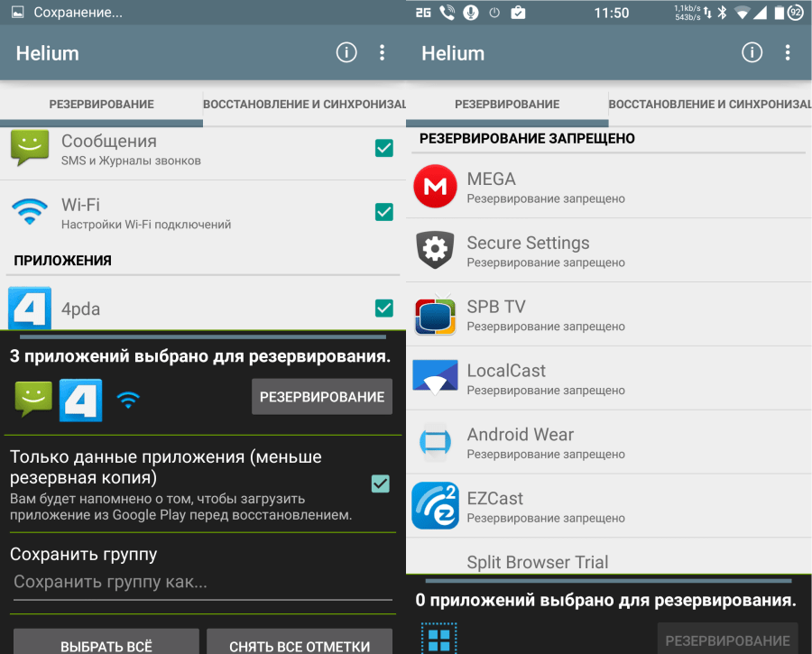Select the SPB TV app icon

pyautogui.click(x=435, y=314)
